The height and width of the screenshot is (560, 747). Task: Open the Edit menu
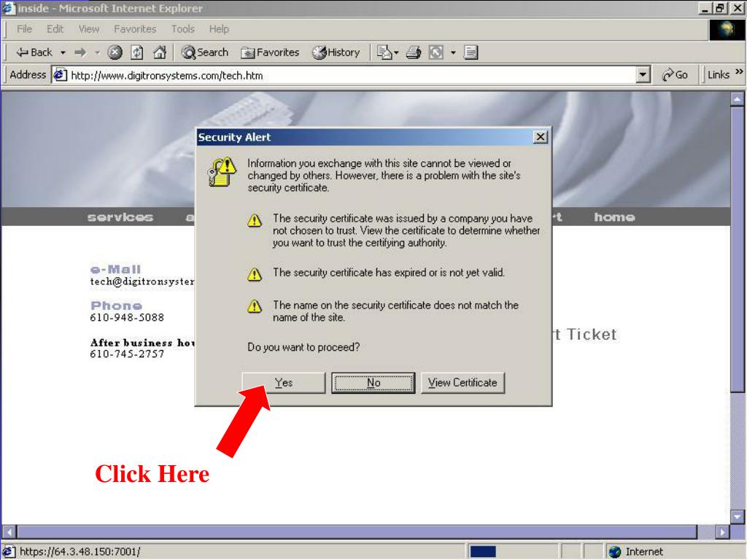coord(55,29)
